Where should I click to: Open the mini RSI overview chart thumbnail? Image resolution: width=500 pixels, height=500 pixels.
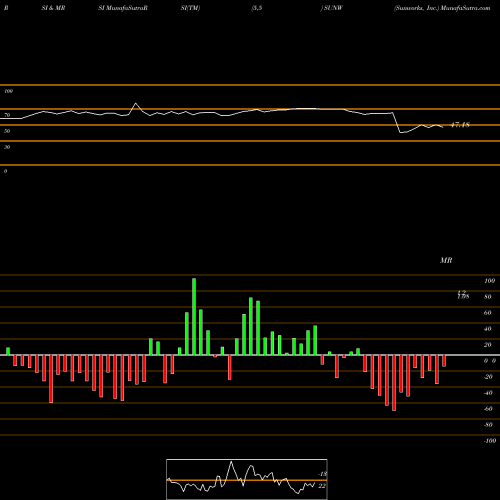[247, 479]
